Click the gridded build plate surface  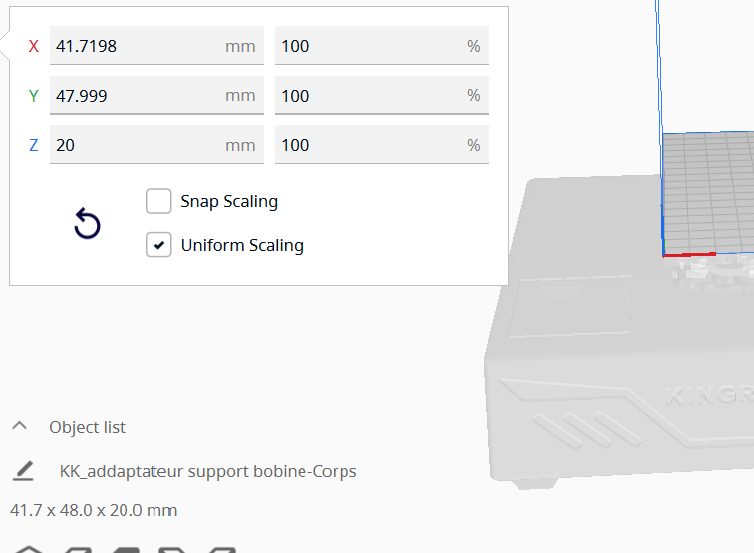pyautogui.click(x=709, y=192)
